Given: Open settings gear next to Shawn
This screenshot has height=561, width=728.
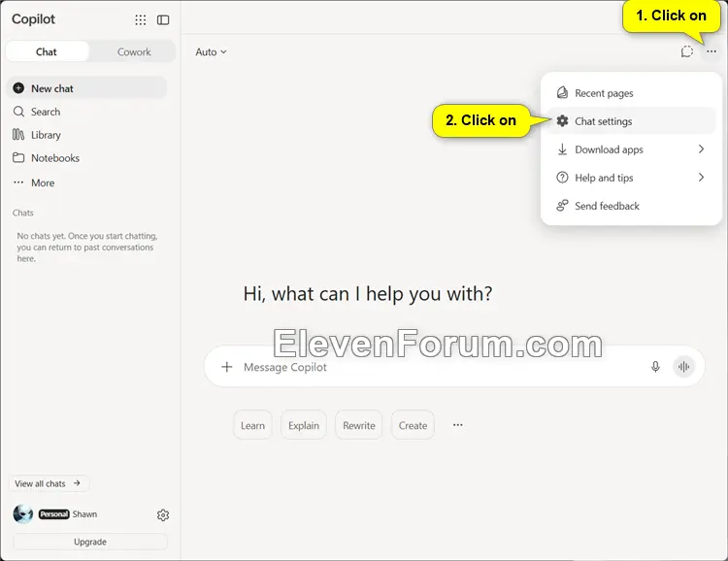Looking at the screenshot, I should (163, 515).
